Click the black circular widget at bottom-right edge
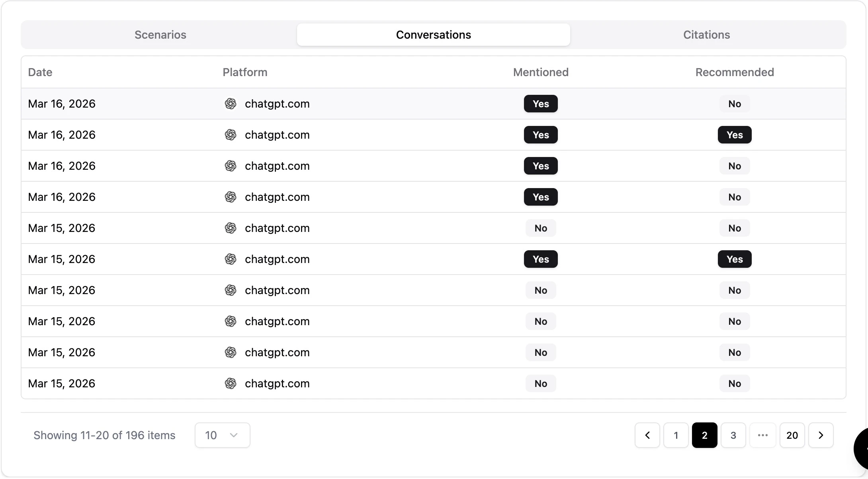The width and height of the screenshot is (868, 479). (x=862, y=448)
